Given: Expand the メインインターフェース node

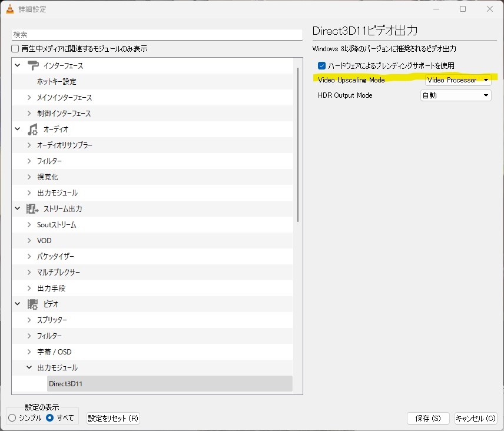Looking at the screenshot, I should click(x=29, y=97).
